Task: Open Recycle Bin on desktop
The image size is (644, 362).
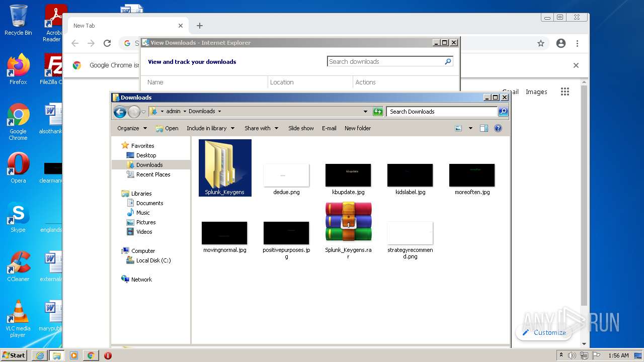Action: pos(18,20)
